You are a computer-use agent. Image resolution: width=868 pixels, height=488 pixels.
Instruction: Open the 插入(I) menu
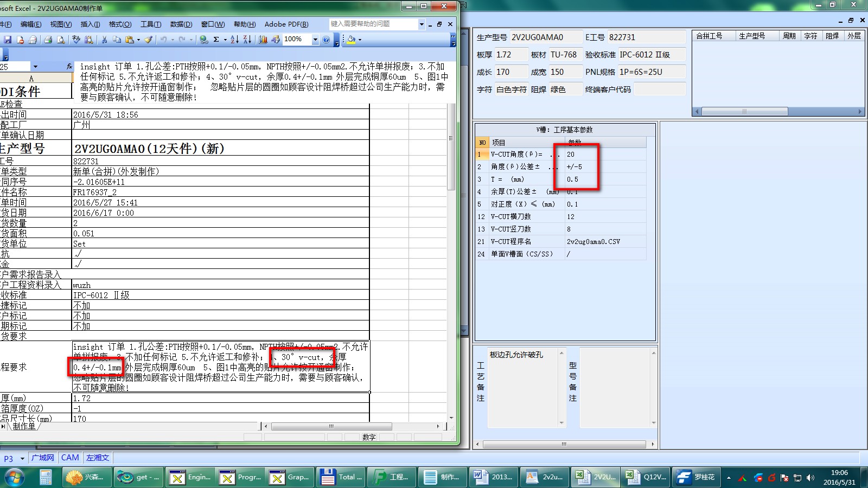[90, 24]
